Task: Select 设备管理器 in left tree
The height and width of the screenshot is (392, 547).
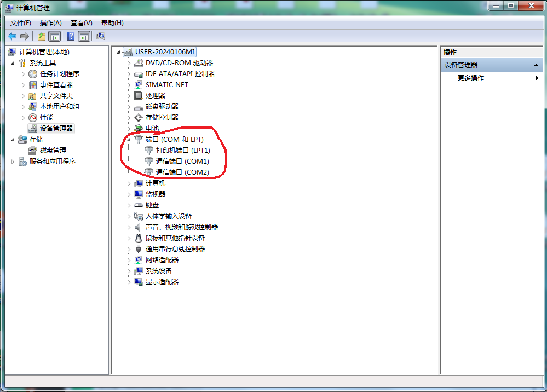Action: [56, 128]
